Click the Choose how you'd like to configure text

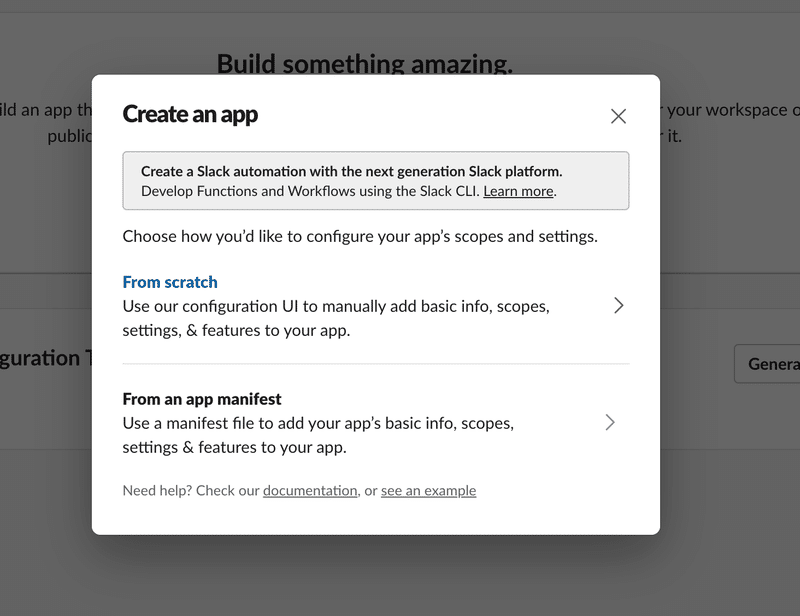[x=360, y=236]
